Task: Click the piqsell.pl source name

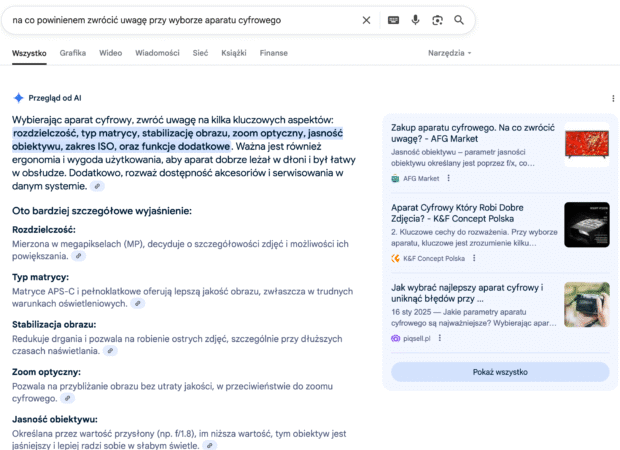Action: 416,338
